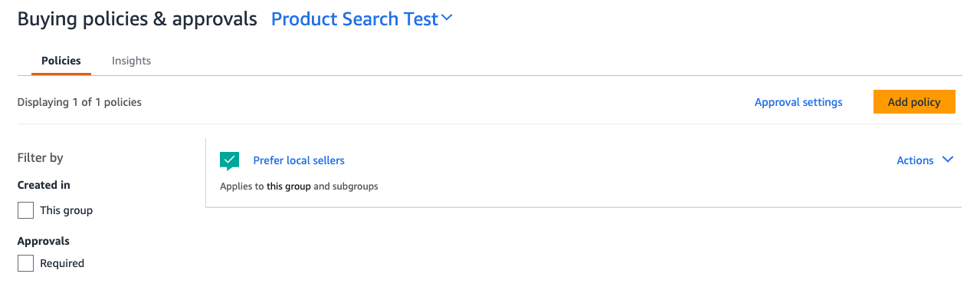This screenshot has width=980, height=287.
Task: Click the Buying policies & approvals heading
Action: pyautogui.click(x=137, y=20)
